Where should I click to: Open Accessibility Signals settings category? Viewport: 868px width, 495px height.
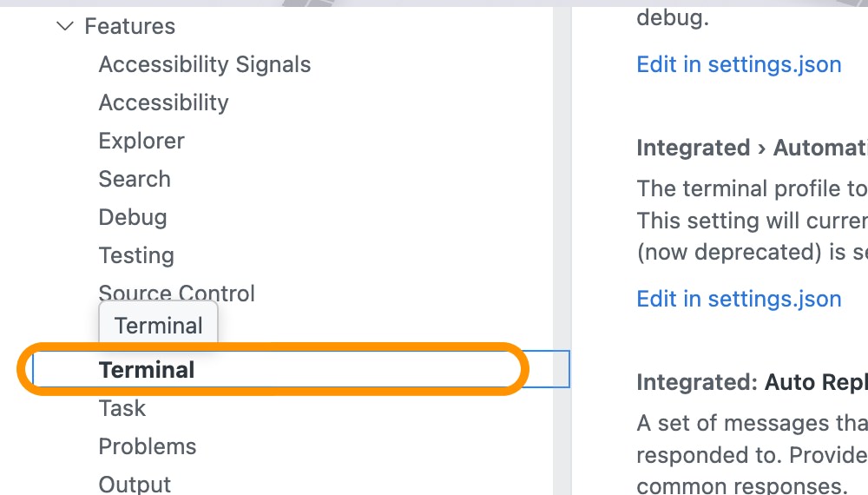(x=204, y=65)
